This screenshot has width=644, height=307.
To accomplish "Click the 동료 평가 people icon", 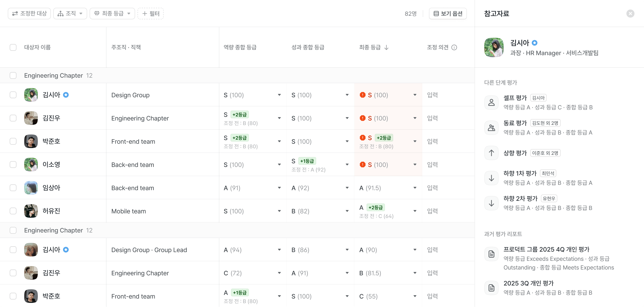I will pos(491,128).
